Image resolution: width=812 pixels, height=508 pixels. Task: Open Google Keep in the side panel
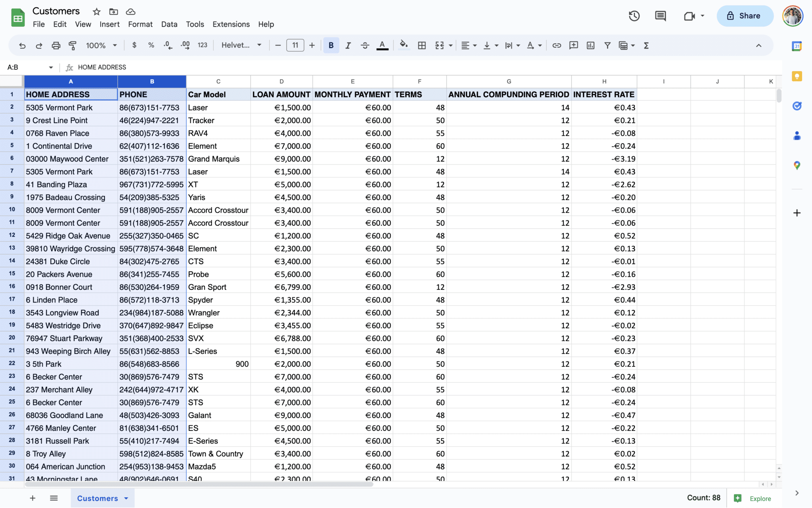[797, 76]
